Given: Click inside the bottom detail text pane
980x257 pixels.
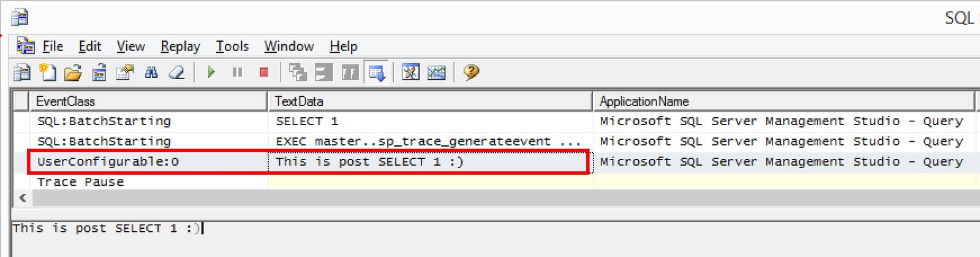Looking at the screenshot, I should click(x=496, y=239).
